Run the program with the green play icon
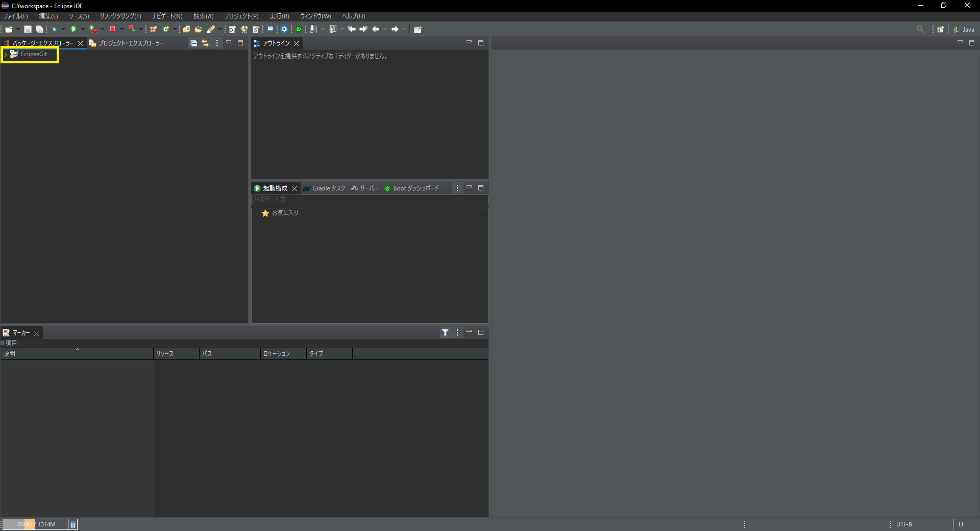Image resolution: width=980 pixels, height=531 pixels. click(73, 29)
